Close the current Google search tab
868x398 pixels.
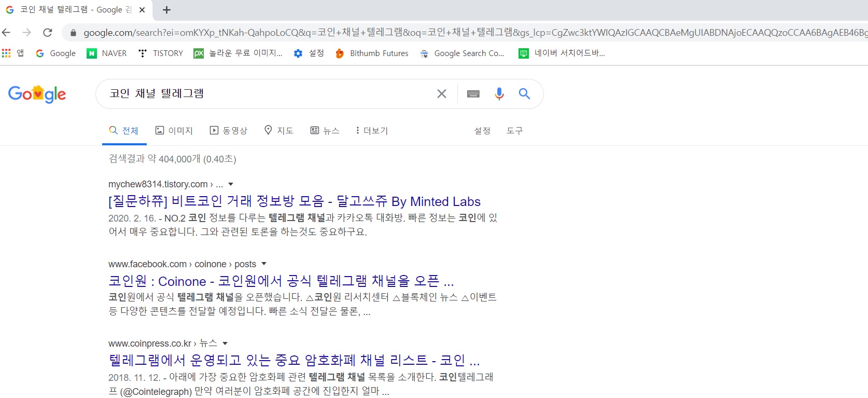pos(142,10)
